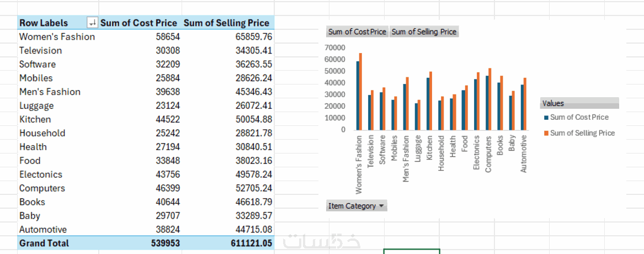This screenshot has width=644, height=254.
Task: Select the Sum of Cost Price column header
Action: 139,23
